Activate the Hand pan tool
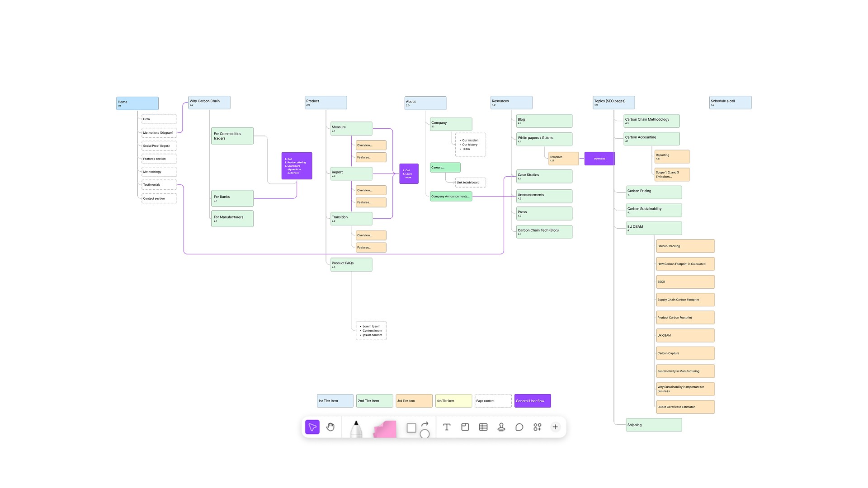Image resolution: width=868 pixels, height=488 pixels. (330, 427)
